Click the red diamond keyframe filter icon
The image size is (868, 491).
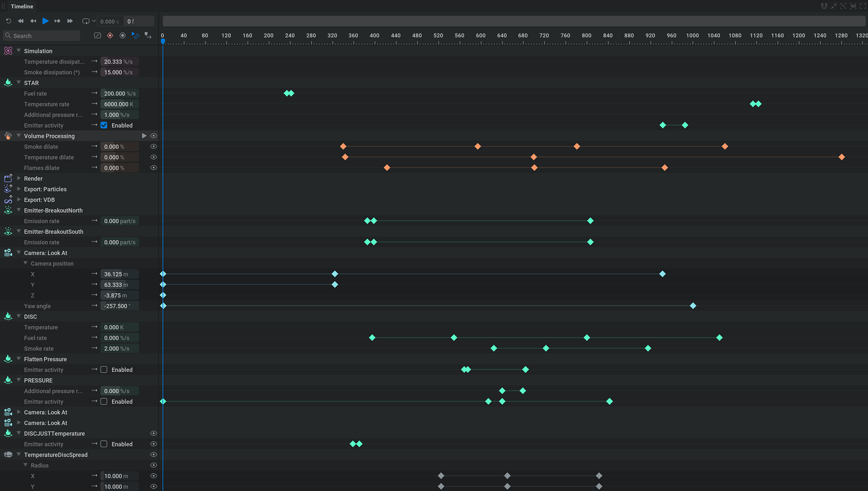(110, 35)
